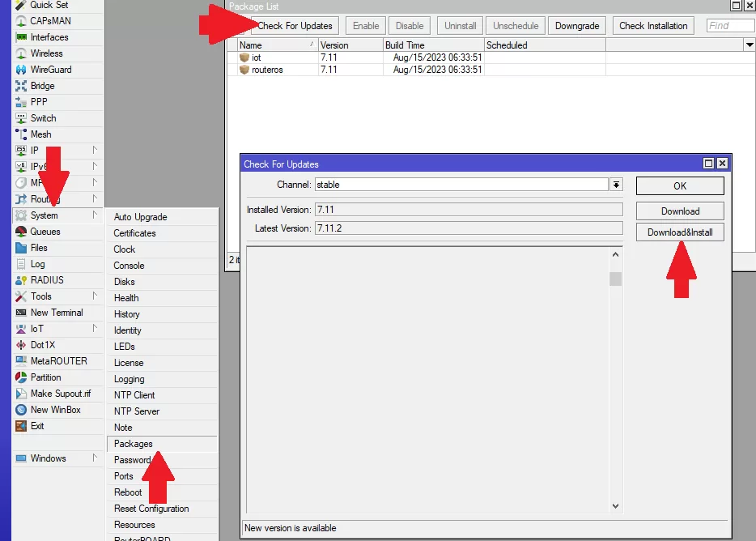Confirm with the OK button
Image resolution: width=756 pixels, height=541 pixels.
(680, 185)
